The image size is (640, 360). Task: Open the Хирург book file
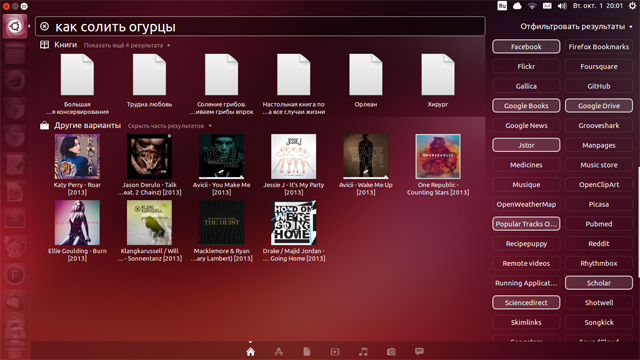438,81
